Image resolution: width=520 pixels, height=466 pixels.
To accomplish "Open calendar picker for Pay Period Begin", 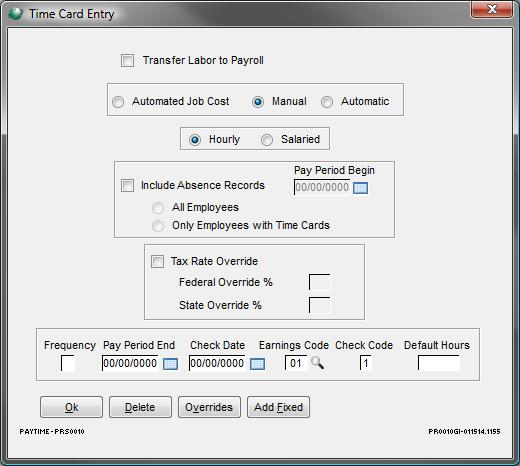I will tap(360, 188).
